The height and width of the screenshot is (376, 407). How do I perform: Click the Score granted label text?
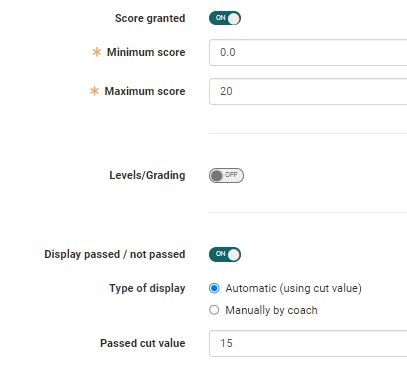coord(150,18)
